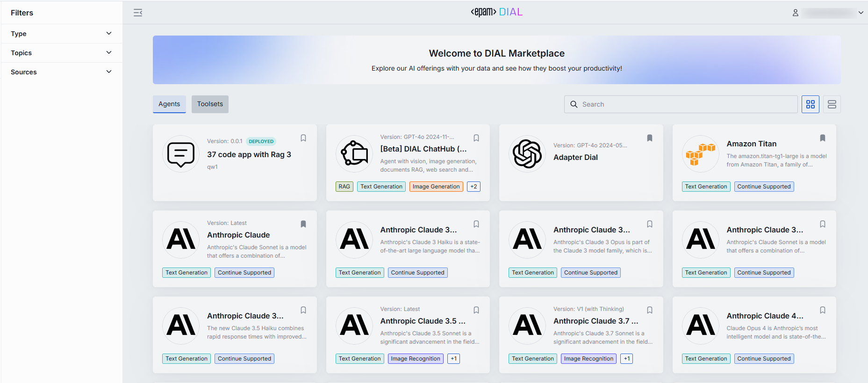
Task: Collapse the filters sidebar with hamburger icon
Action: point(138,13)
